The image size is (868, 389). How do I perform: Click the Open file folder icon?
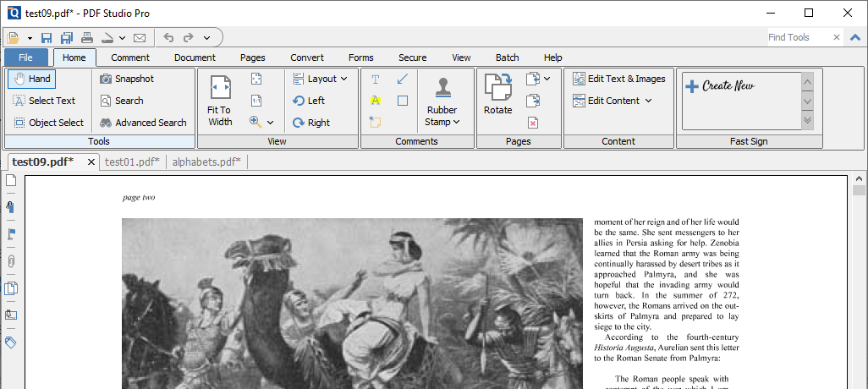[14, 37]
